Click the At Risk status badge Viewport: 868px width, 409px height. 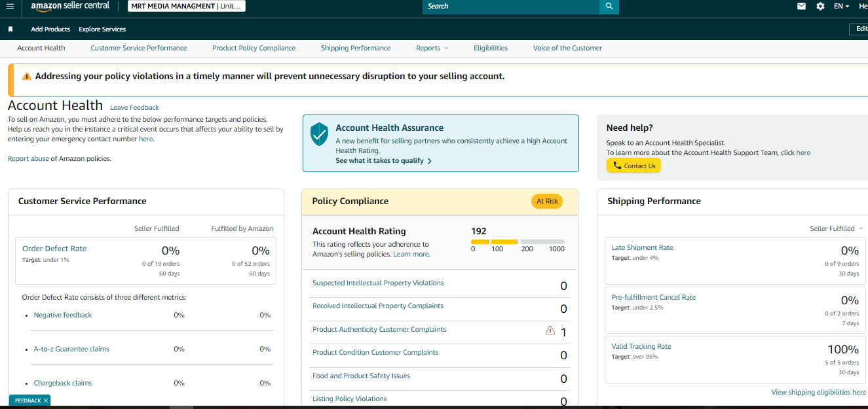(x=547, y=201)
